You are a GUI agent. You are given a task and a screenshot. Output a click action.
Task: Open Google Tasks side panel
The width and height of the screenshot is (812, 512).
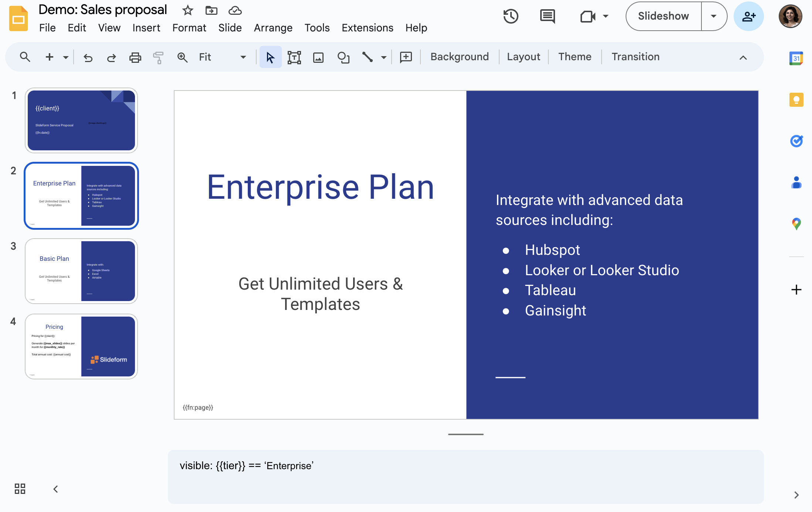pos(796,141)
